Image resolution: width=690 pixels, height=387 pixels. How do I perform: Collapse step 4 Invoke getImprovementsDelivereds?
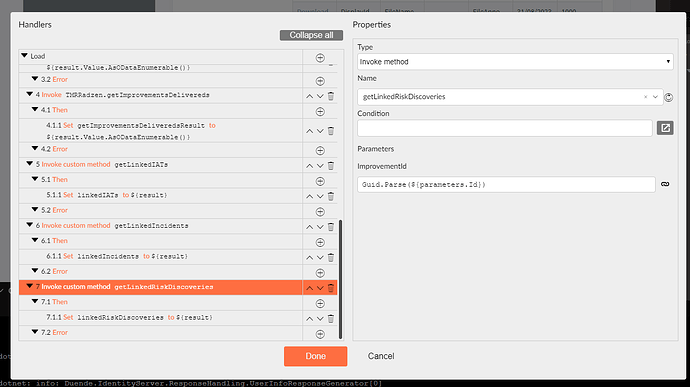(x=30, y=94)
